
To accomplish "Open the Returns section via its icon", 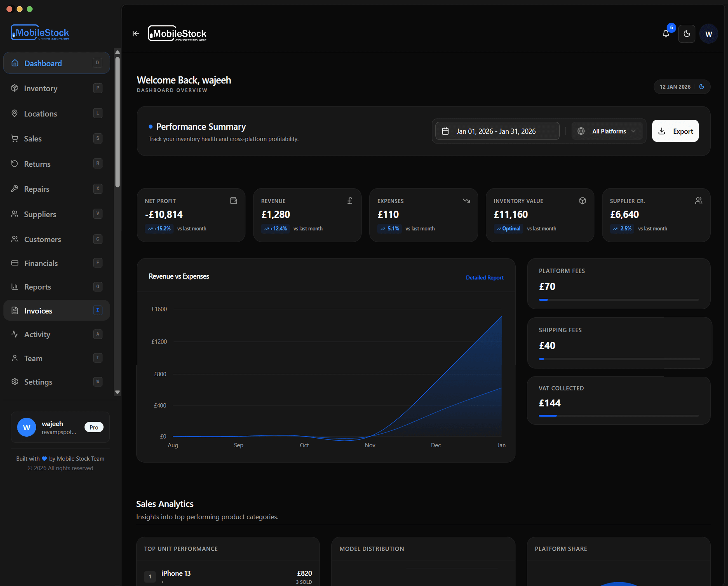I will [x=15, y=163].
